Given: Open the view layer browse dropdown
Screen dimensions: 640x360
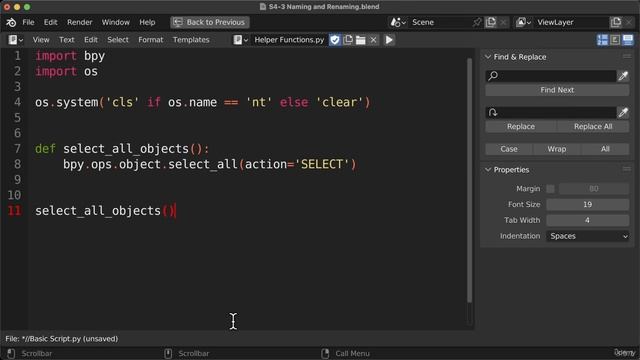Looking at the screenshot, I should (x=523, y=22).
